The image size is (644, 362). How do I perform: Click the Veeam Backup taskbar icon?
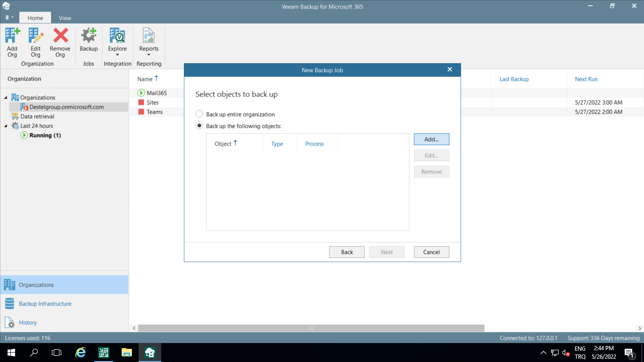150,353
